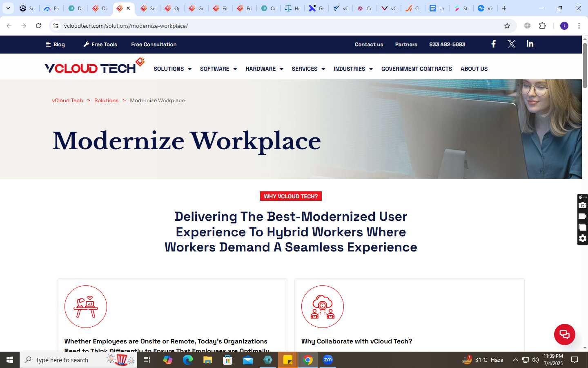Image resolution: width=588 pixels, height=368 pixels.
Task: Expand the HARDWARE dropdown menu
Action: point(264,69)
